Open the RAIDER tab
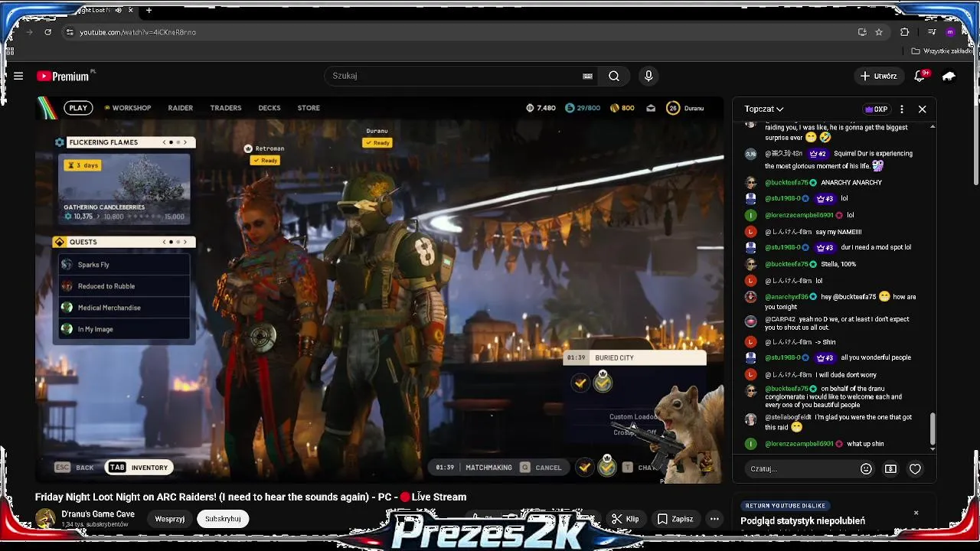 180,108
